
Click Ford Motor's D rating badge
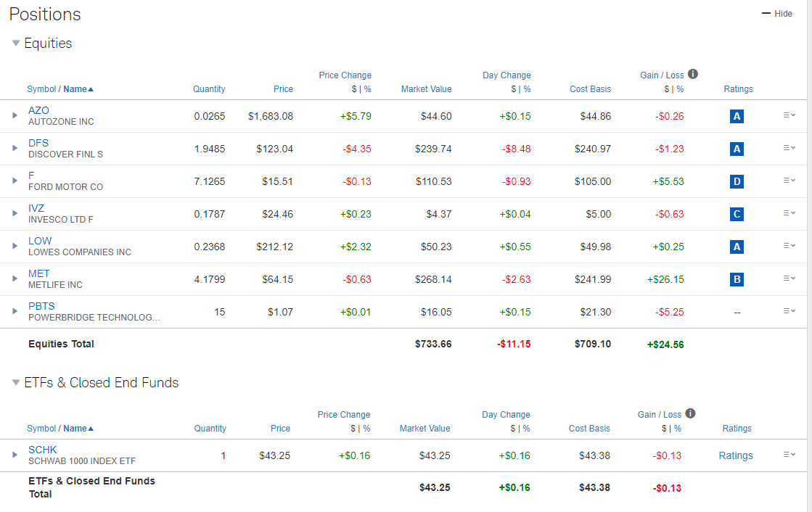[737, 181]
